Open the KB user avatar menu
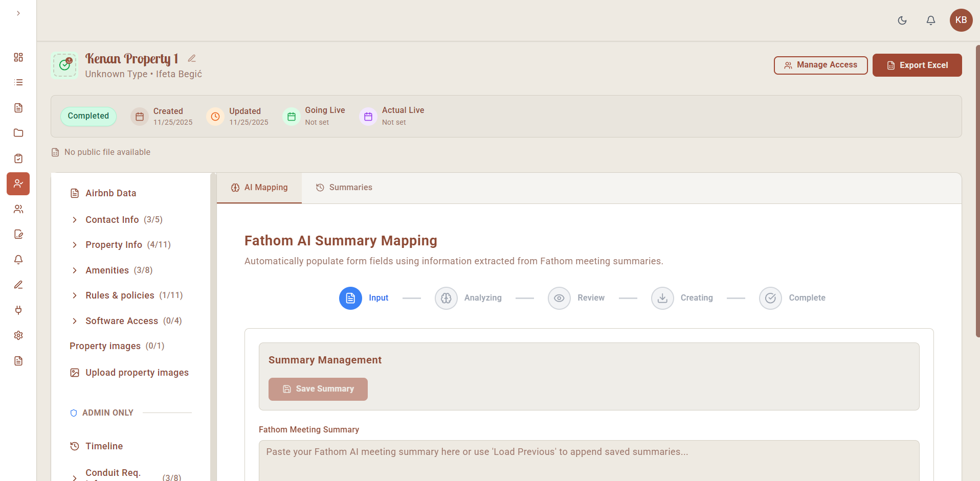This screenshot has height=481, width=980. click(961, 20)
